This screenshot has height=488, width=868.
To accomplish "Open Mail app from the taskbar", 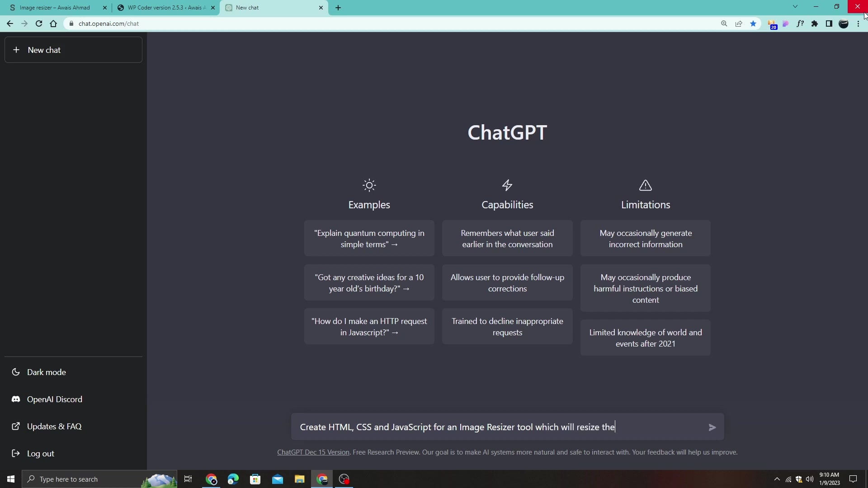I will pyautogui.click(x=278, y=479).
